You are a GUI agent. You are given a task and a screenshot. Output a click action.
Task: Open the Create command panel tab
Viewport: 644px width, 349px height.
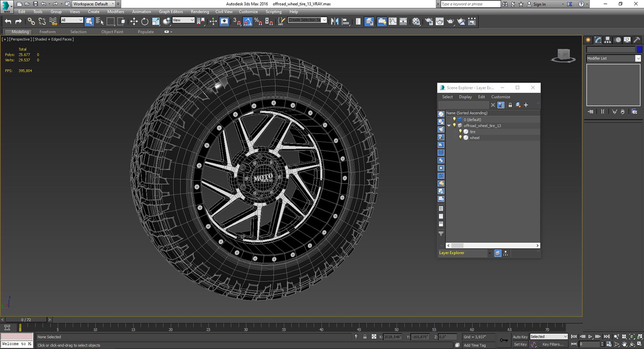[x=588, y=40]
